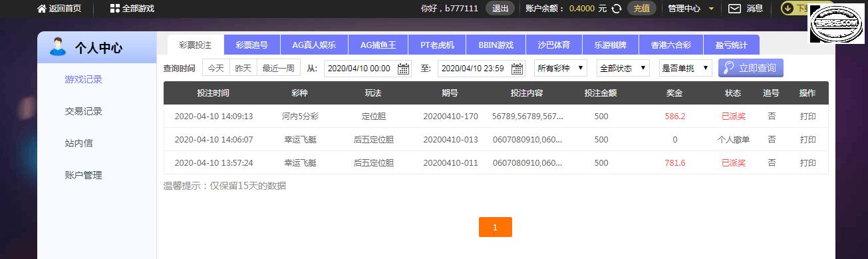
Task: Expand the 全部状态 dropdown
Action: [624, 68]
